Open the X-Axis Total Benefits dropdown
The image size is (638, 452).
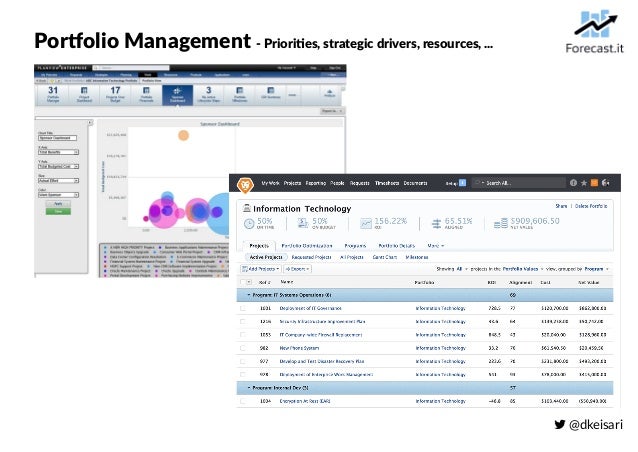58,152
